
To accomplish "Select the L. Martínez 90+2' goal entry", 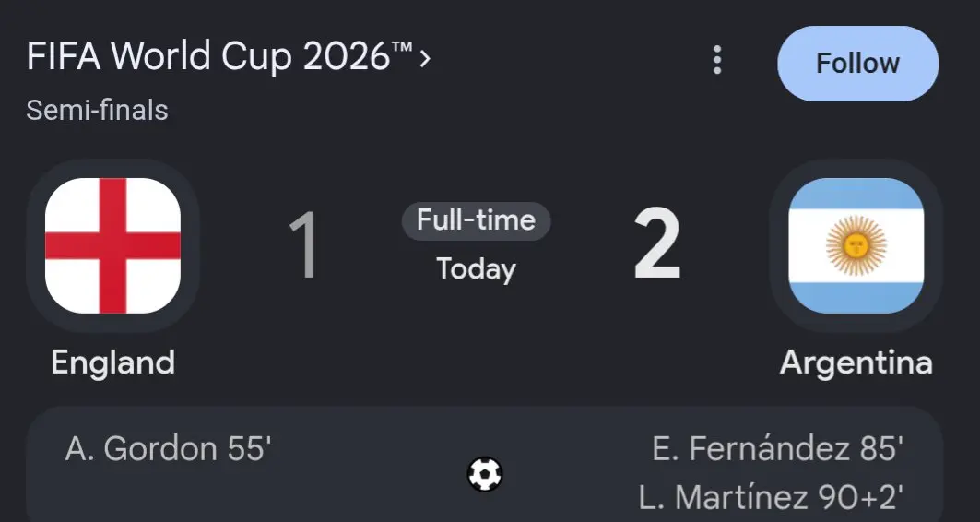I will (x=771, y=498).
